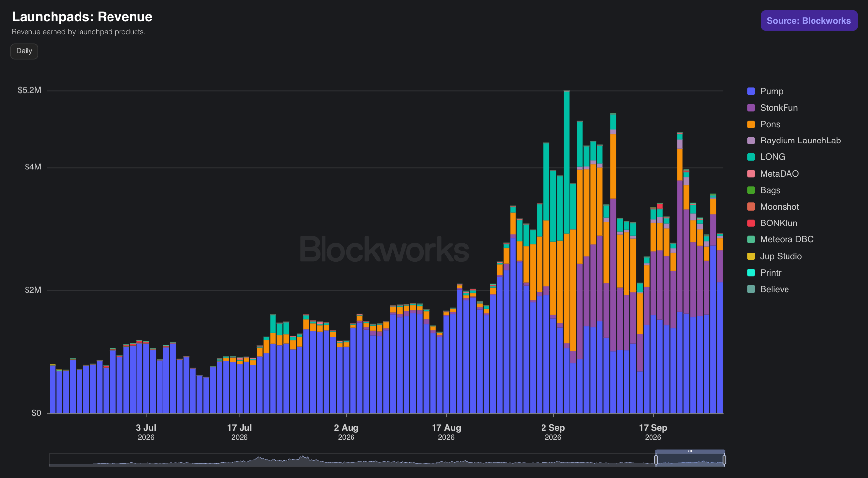Click the left handle of the range slider

656,460
